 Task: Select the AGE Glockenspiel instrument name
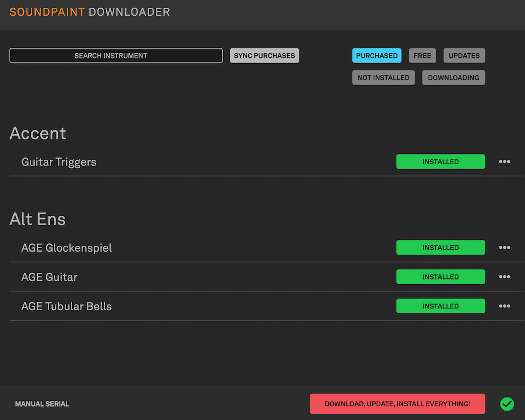[66, 248]
